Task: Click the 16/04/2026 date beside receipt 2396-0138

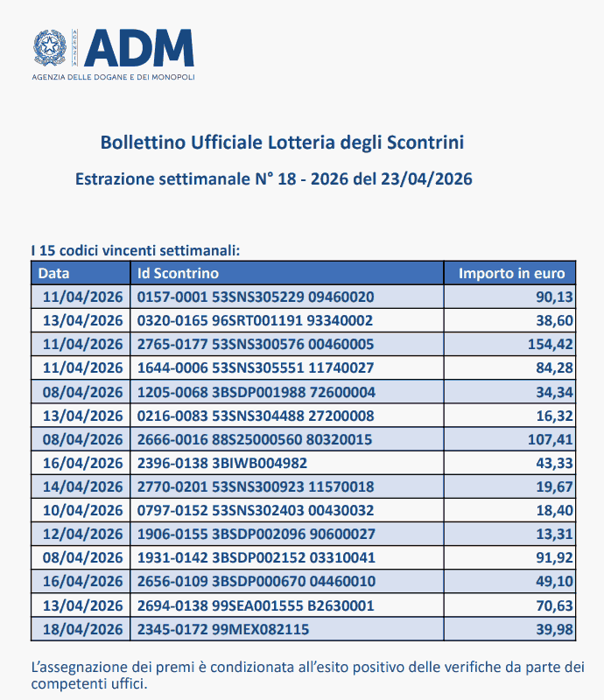Action: pyautogui.click(x=82, y=462)
